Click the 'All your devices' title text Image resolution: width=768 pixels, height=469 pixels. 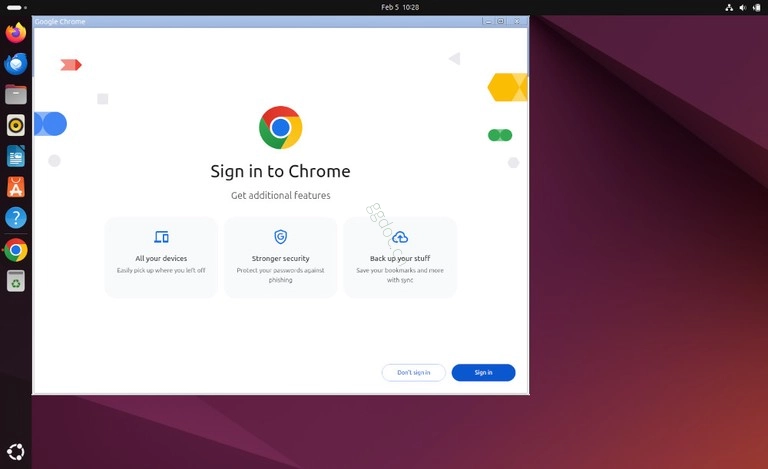[161, 258]
